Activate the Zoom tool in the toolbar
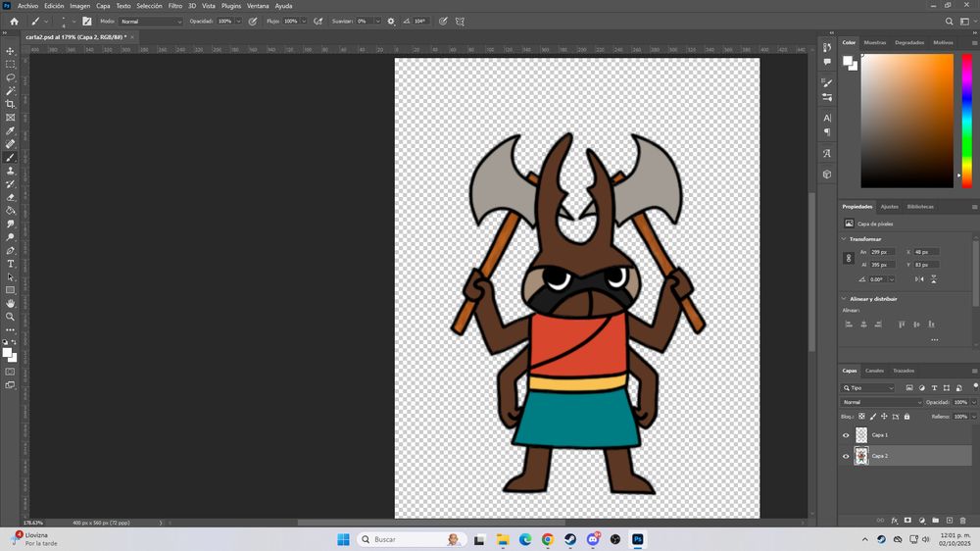The height and width of the screenshot is (551, 980). point(11,317)
